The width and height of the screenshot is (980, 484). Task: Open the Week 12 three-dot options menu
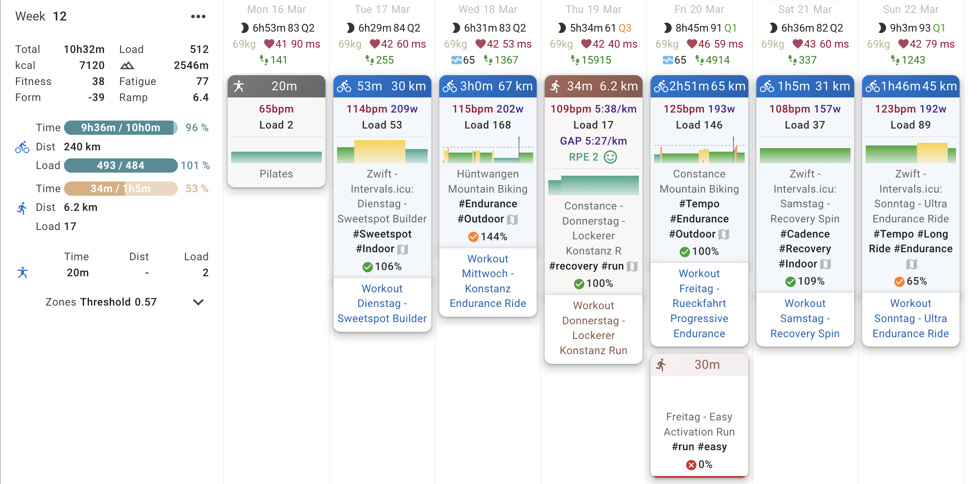tap(198, 16)
